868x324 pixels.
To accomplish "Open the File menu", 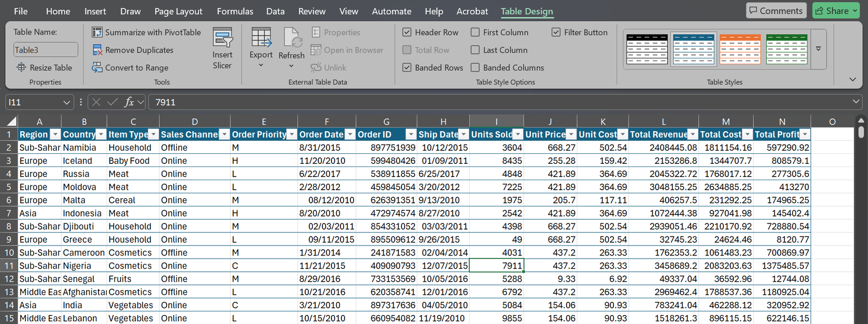I will [x=21, y=11].
